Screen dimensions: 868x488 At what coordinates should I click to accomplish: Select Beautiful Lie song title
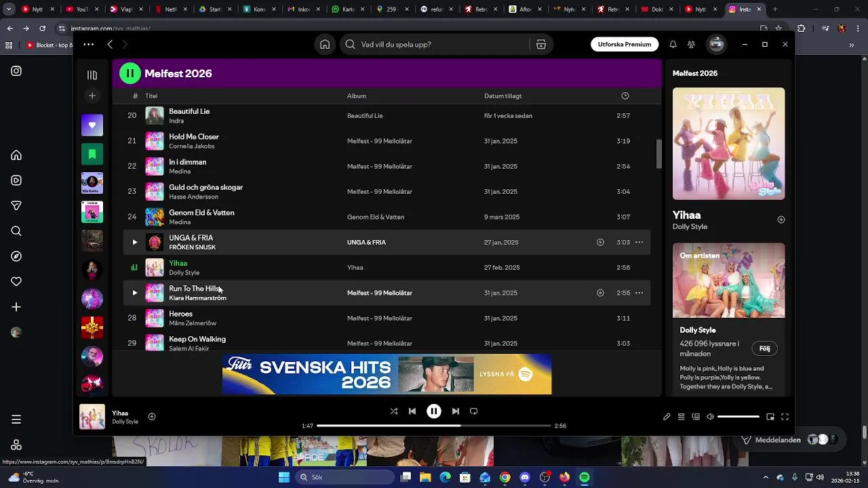point(189,111)
